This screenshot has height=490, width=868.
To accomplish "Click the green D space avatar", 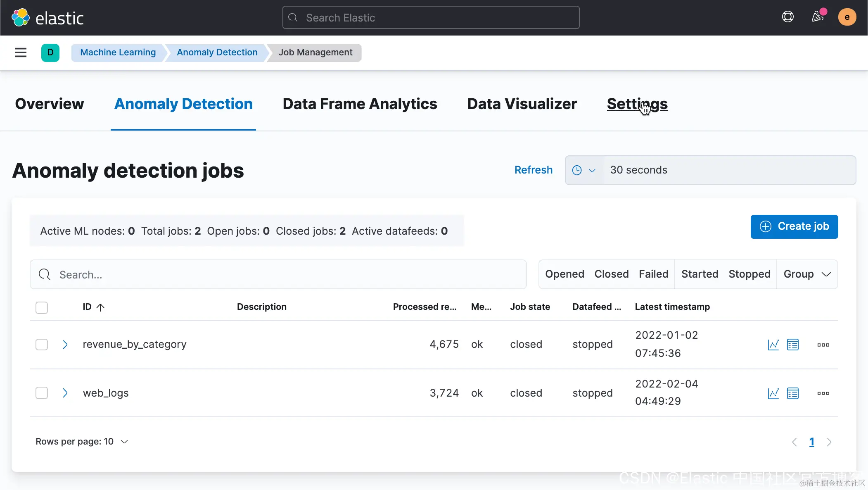I will [x=50, y=52].
